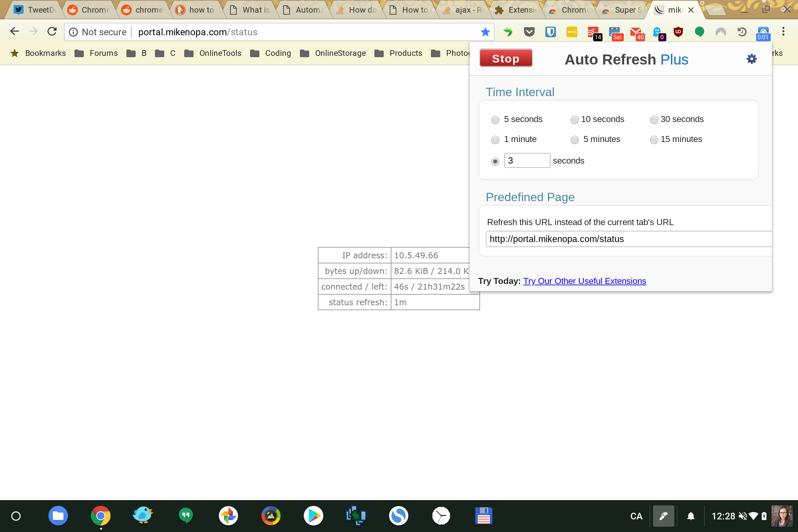Select the 30 seconds interval

pos(654,120)
